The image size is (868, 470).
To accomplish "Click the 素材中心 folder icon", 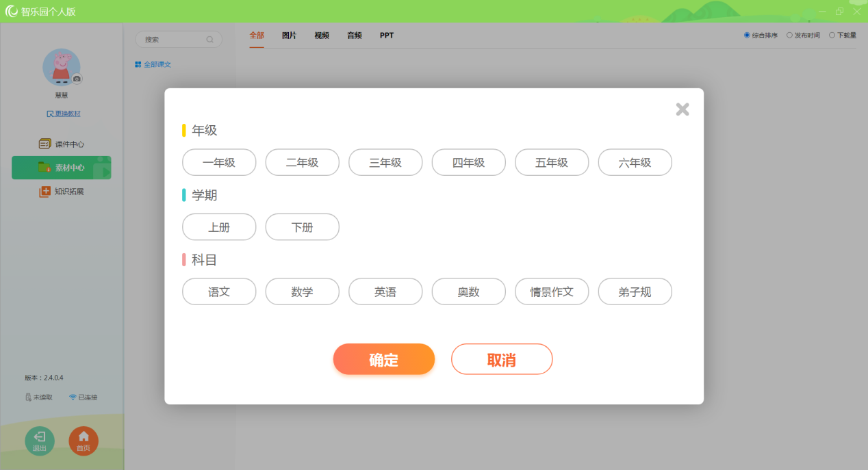I will [44, 168].
